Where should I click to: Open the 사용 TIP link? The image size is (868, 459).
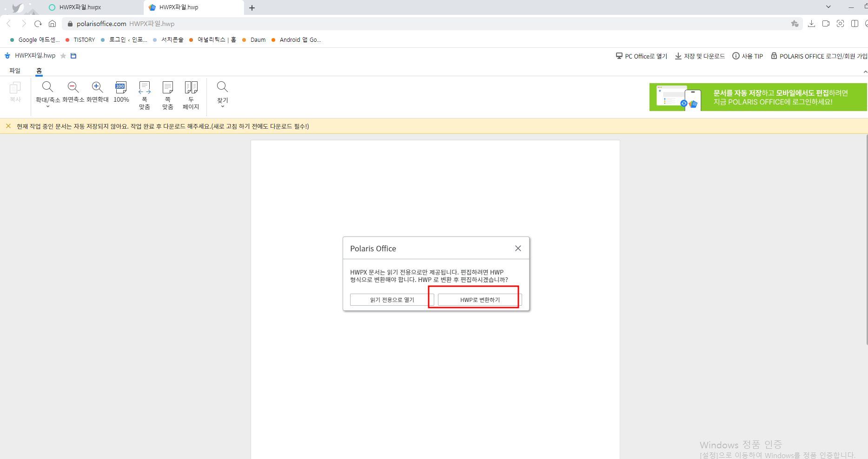(x=748, y=56)
